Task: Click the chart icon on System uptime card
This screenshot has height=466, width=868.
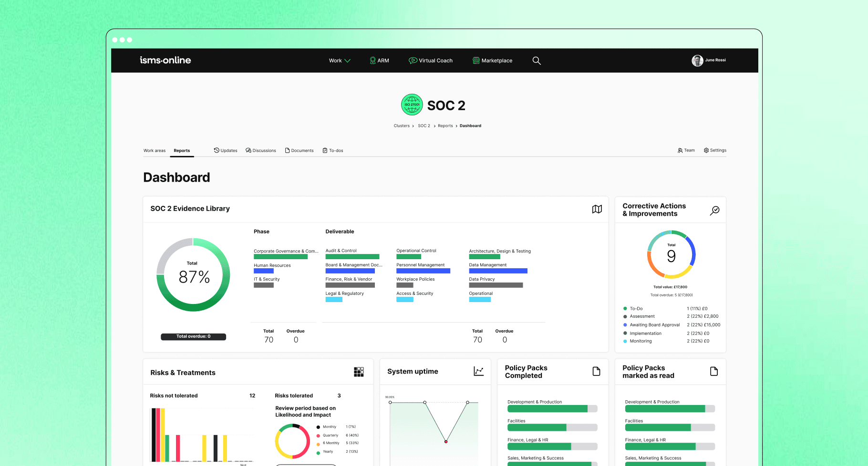Action: click(x=478, y=371)
